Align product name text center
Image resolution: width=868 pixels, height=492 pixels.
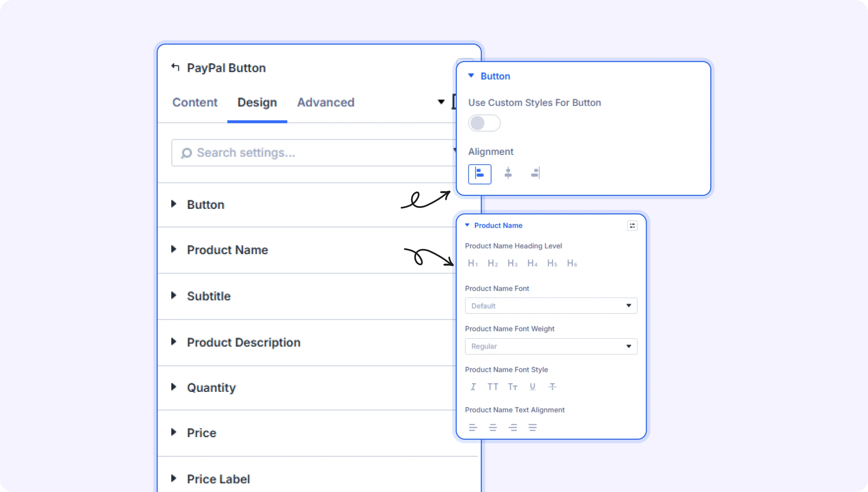[493, 427]
